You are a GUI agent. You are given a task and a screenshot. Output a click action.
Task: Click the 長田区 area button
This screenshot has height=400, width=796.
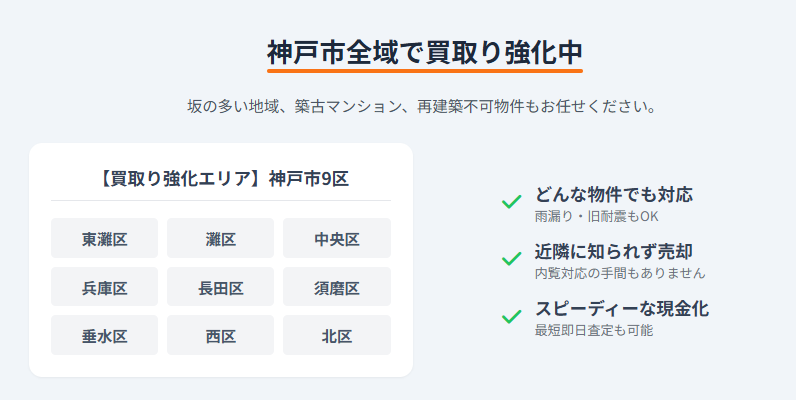[x=220, y=288]
